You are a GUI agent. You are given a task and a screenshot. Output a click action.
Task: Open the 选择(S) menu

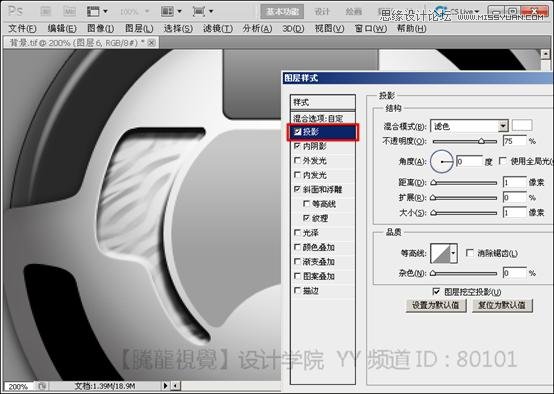[x=178, y=29]
